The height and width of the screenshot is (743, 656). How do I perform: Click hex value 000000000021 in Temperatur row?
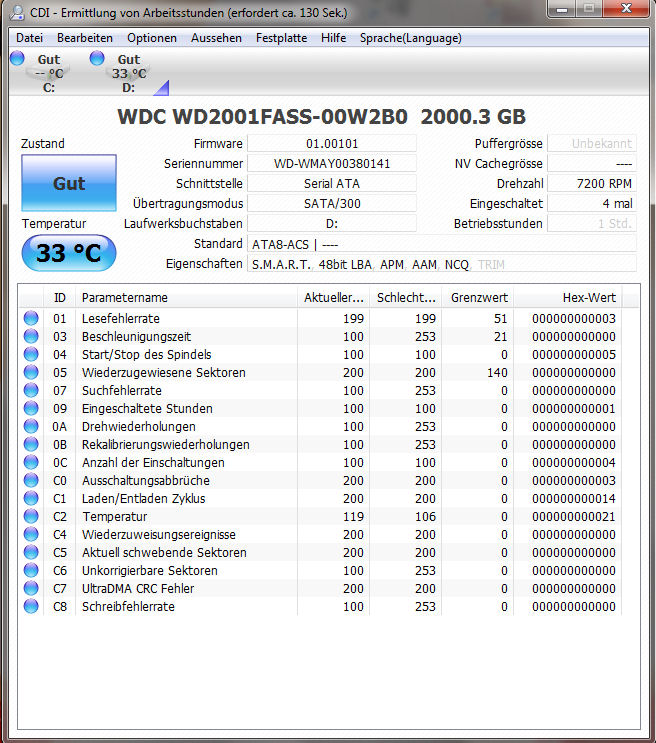coord(574,516)
